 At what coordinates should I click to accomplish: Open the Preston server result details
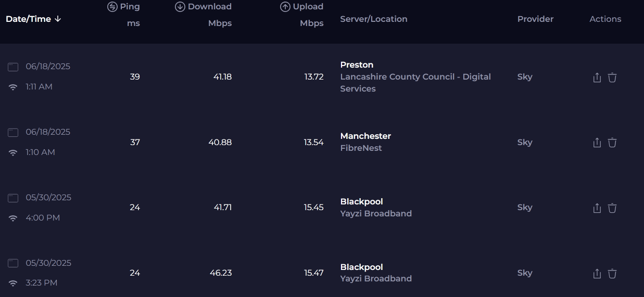point(357,65)
